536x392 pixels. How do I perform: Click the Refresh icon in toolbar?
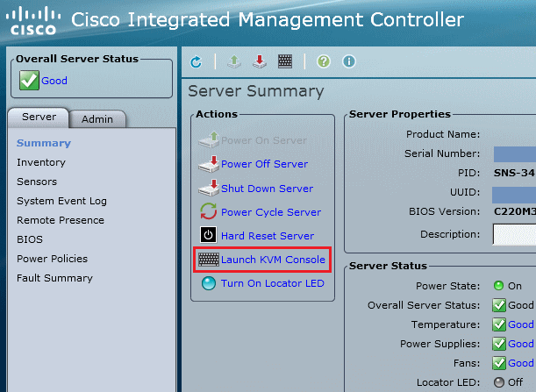pos(197,62)
